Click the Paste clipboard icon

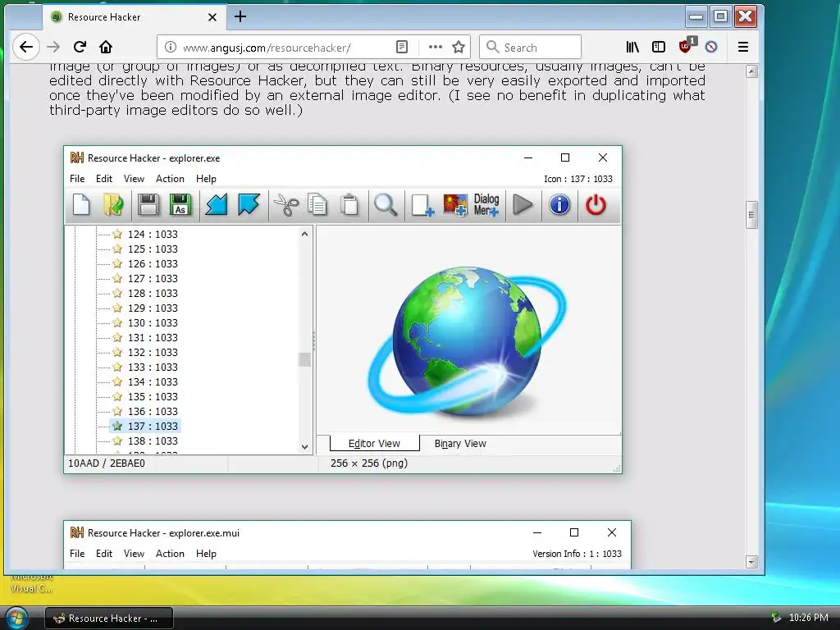[x=349, y=205]
